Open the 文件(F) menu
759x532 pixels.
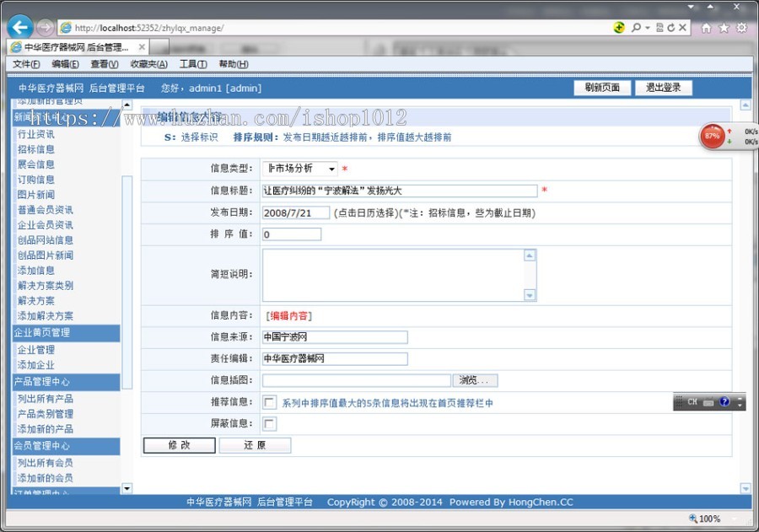26,64
